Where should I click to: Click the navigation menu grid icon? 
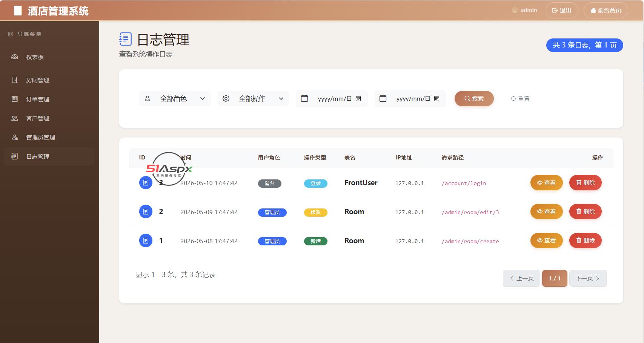click(11, 34)
